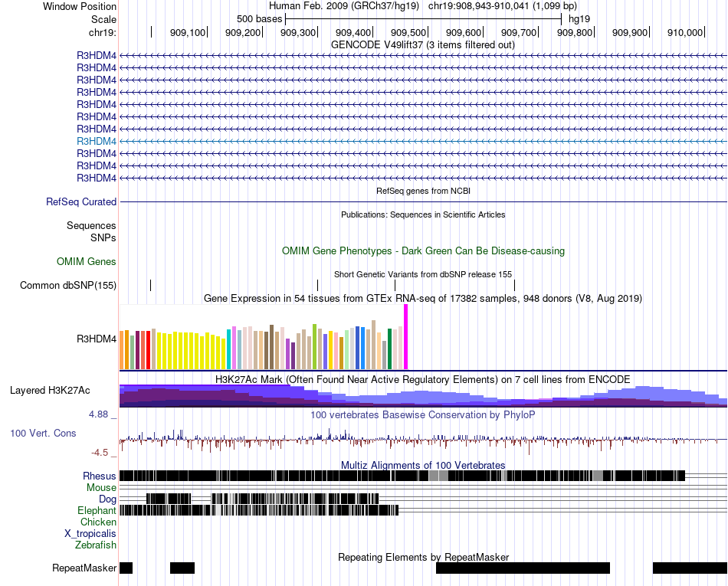The width and height of the screenshot is (728, 586).
Task: Click the Common dbSNP(155) label
Action: [x=68, y=286]
